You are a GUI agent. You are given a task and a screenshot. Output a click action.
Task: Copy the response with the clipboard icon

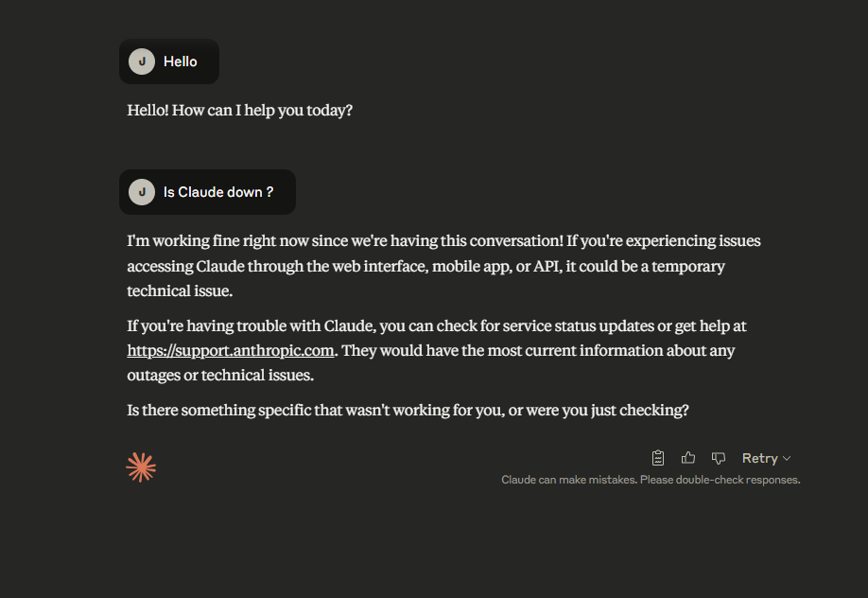(x=659, y=458)
